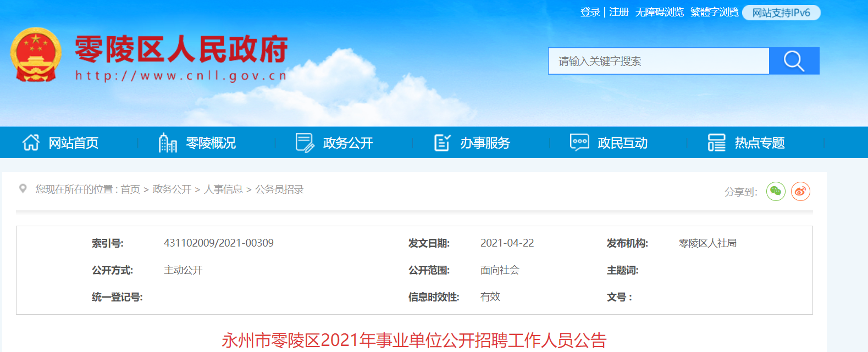
Task: Share page via WeChat icon
Action: [x=776, y=191]
